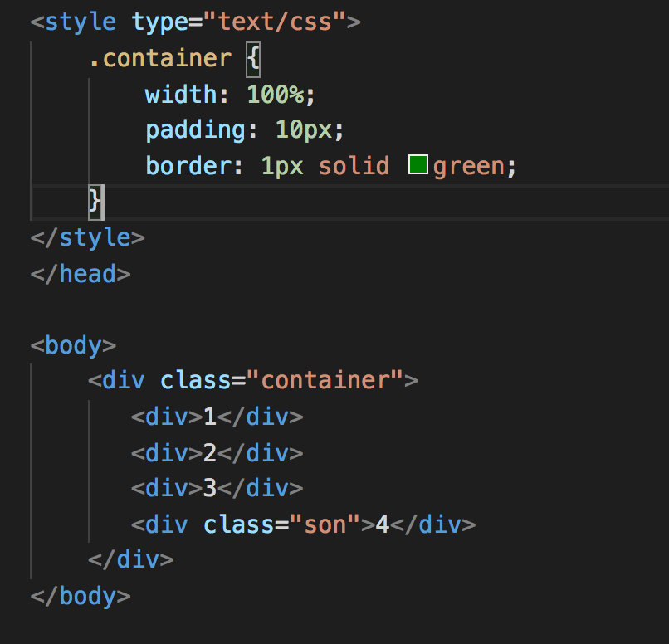Click the padding property name
669x644 pixels.
tap(195, 130)
